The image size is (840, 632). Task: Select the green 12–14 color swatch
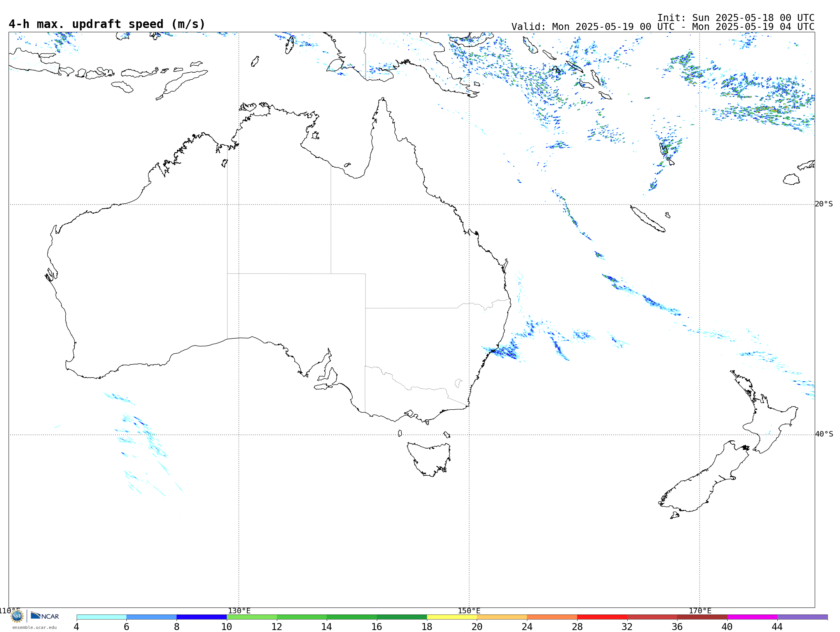(x=302, y=617)
